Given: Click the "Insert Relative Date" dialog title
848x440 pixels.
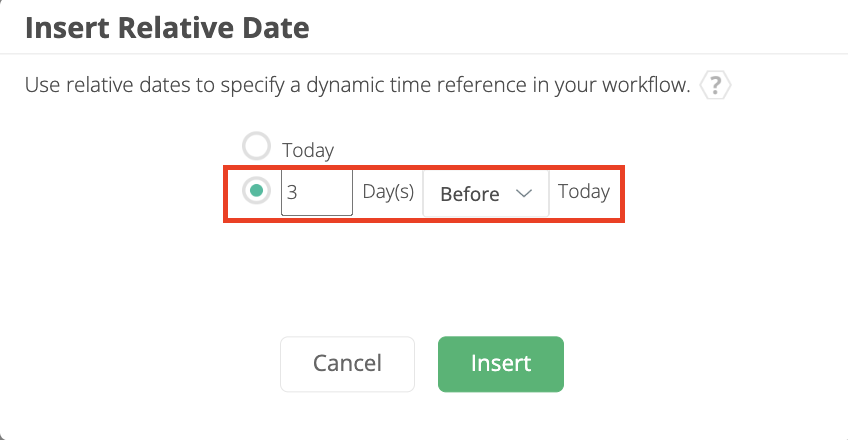Looking at the screenshot, I should click(x=166, y=28).
